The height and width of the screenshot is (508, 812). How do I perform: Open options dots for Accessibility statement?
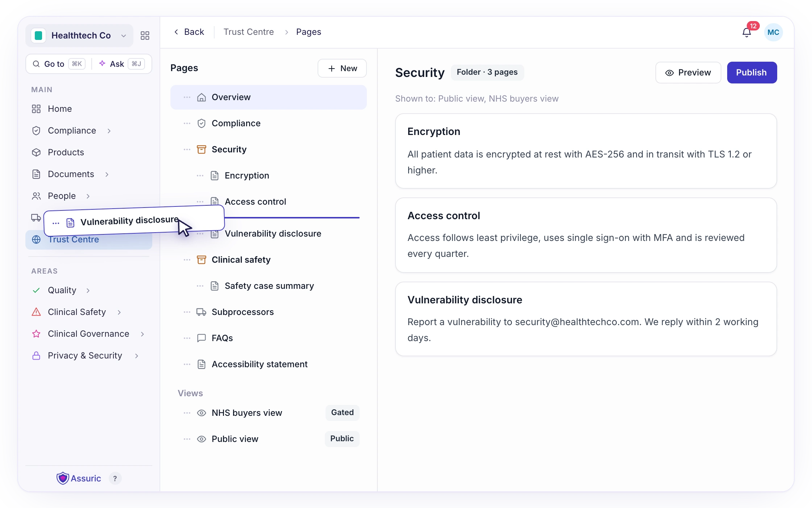(187, 364)
